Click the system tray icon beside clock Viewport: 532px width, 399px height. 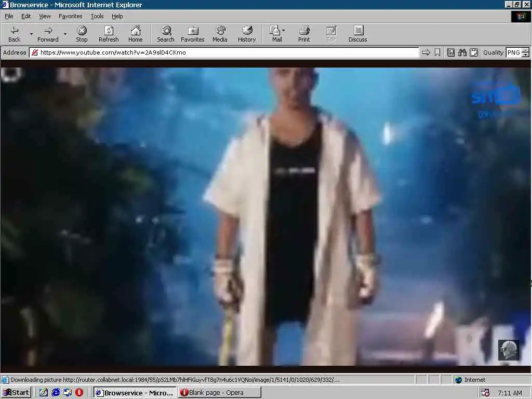tap(486, 393)
